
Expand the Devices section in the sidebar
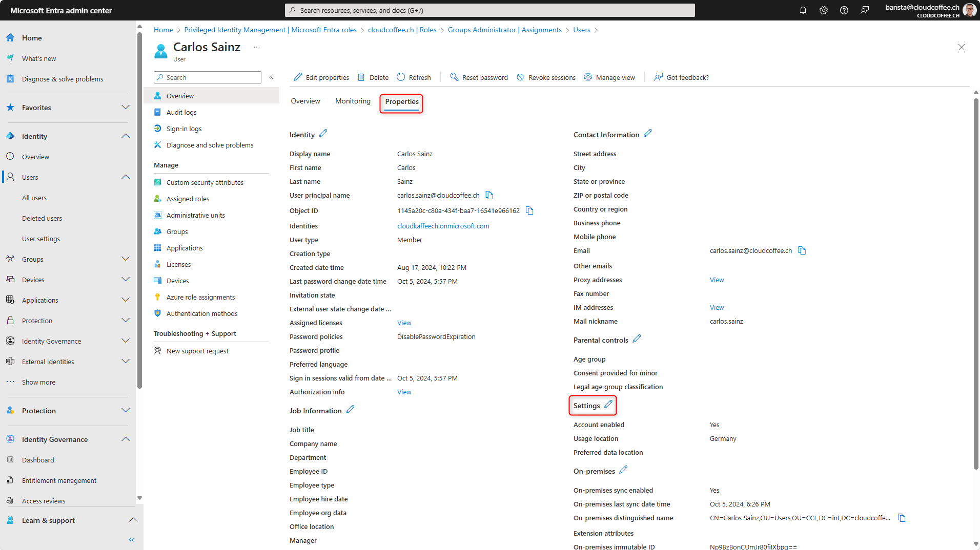pos(125,279)
